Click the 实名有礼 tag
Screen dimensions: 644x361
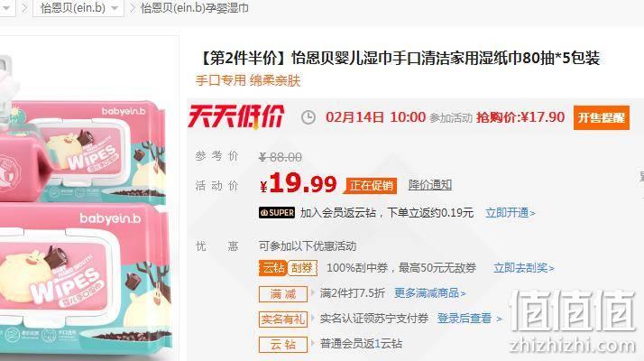(283, 319)
